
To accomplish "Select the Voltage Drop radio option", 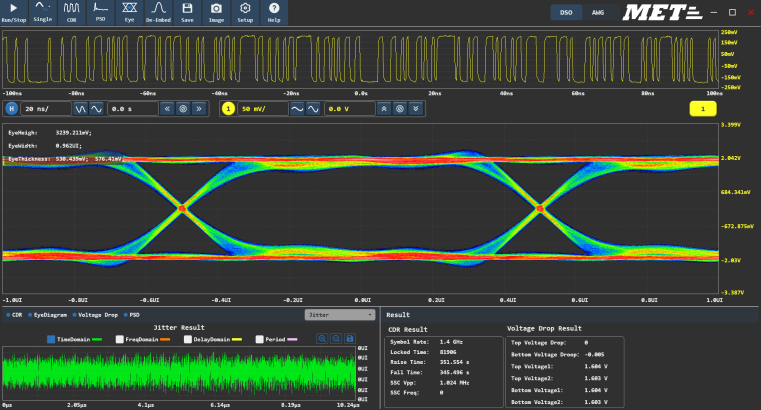I will click(75, 314).
